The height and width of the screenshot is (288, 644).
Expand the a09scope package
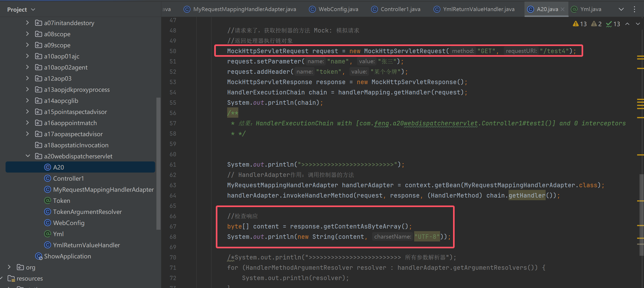click(x=28, y=45)
